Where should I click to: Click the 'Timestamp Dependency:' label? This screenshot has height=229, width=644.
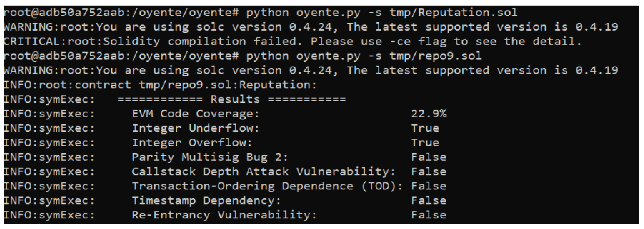click(x=206, y=201)
